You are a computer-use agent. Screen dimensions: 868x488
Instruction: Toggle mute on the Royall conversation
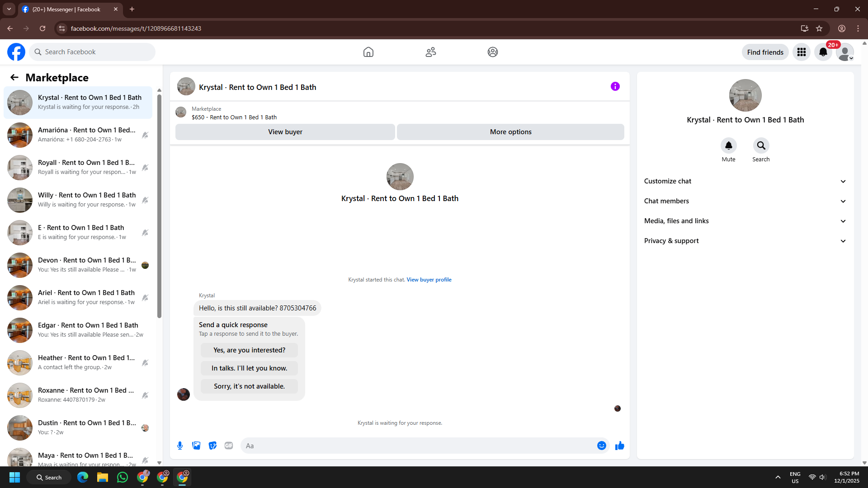(x=145, y=168)
